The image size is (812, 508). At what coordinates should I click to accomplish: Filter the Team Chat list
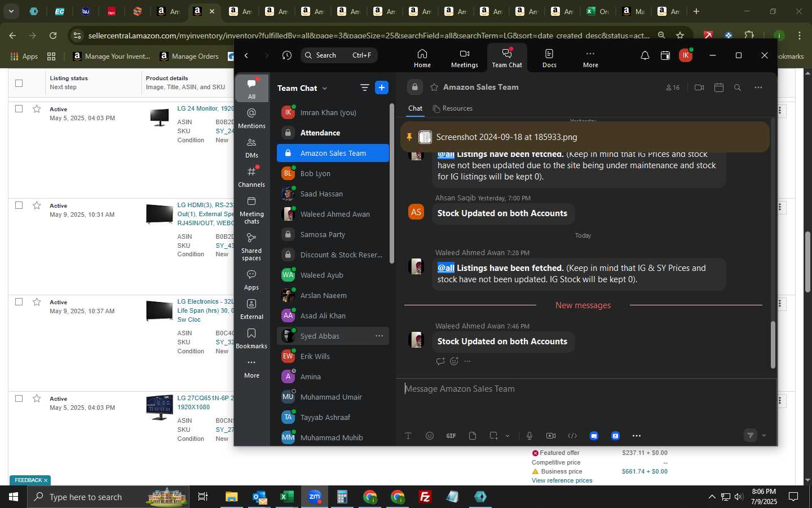tap(364, 87)
